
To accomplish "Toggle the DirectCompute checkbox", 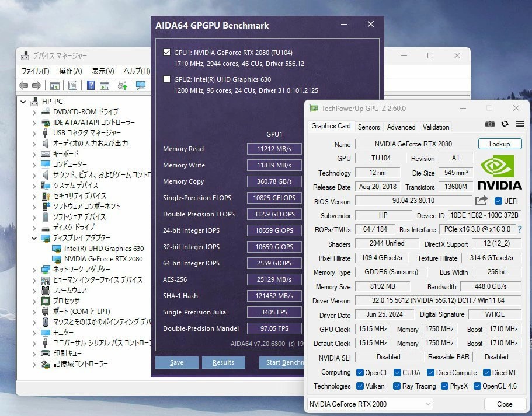I will click(430, 373).
